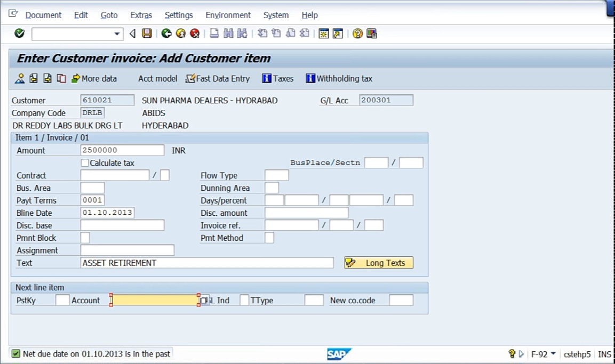Viewport: 615px width, 364px height.
Task: Click the TType input field
Action: click(314, 301)
